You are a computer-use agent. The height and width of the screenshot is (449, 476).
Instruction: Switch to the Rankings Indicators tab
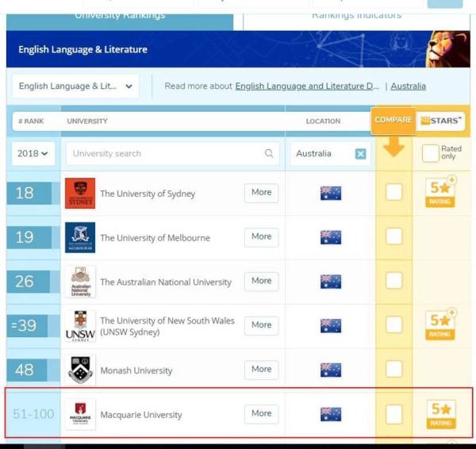coord(356,21)
